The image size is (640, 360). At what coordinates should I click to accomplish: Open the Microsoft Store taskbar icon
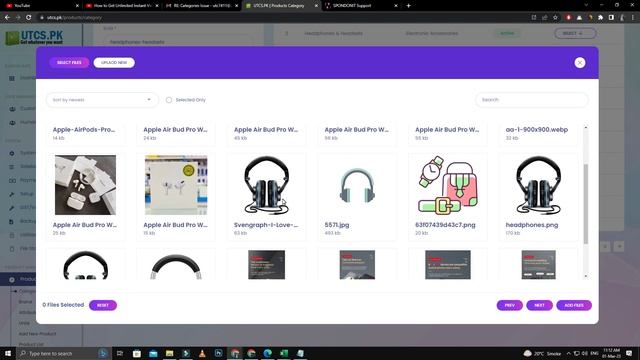pos(137,353)
